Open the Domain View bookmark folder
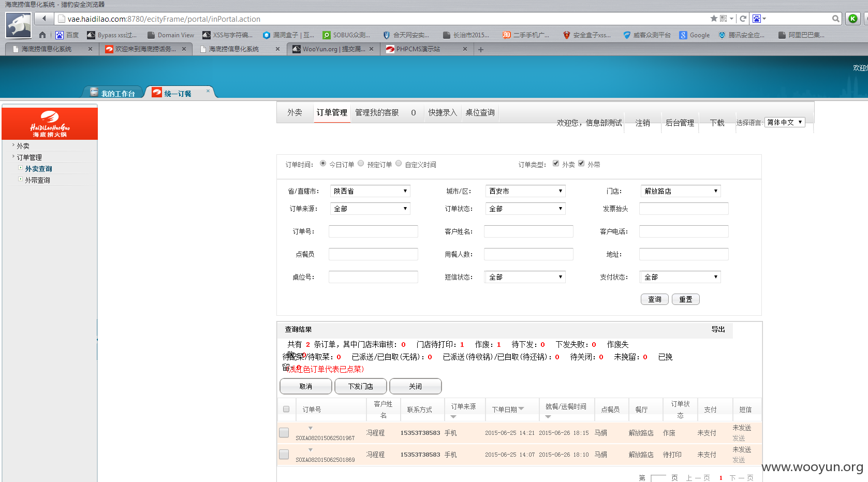Viewport: 868px width, 482px height. click(x=171, y=35)
